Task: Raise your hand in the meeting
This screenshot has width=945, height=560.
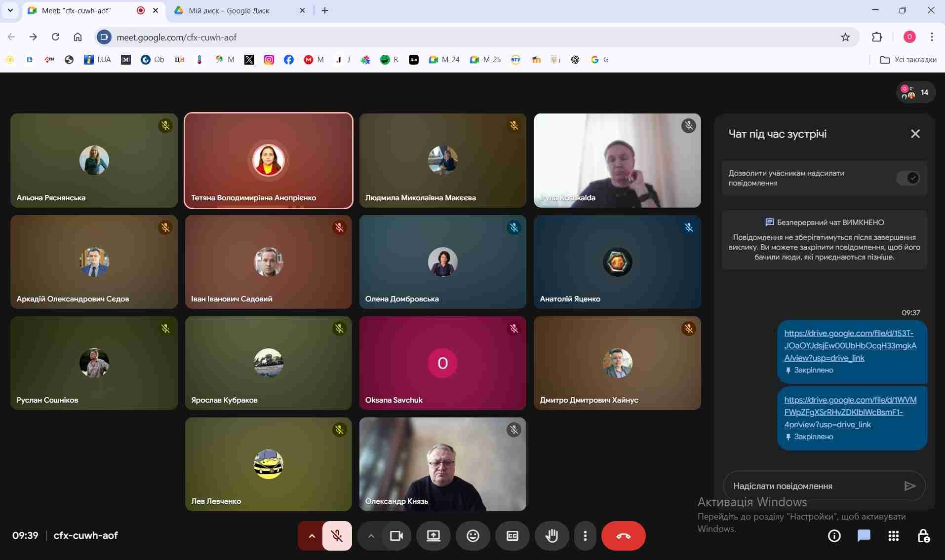Action: tap(551, 536)
